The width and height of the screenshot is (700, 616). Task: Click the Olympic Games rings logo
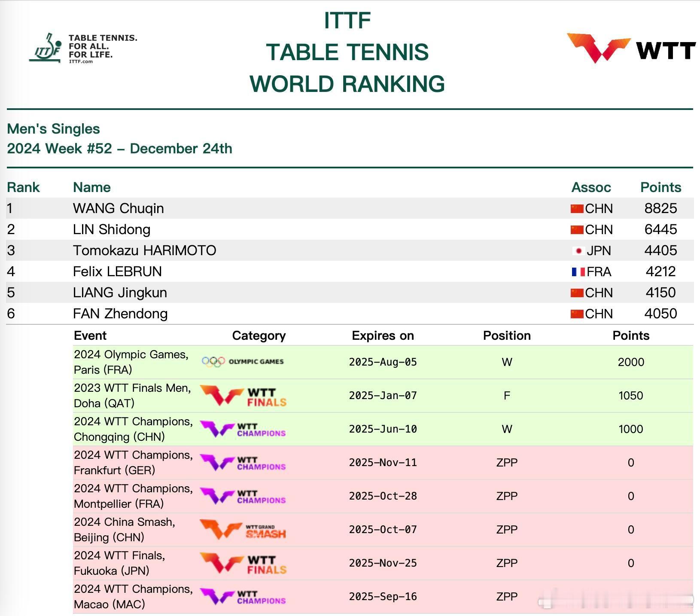(x=243, y=362)
